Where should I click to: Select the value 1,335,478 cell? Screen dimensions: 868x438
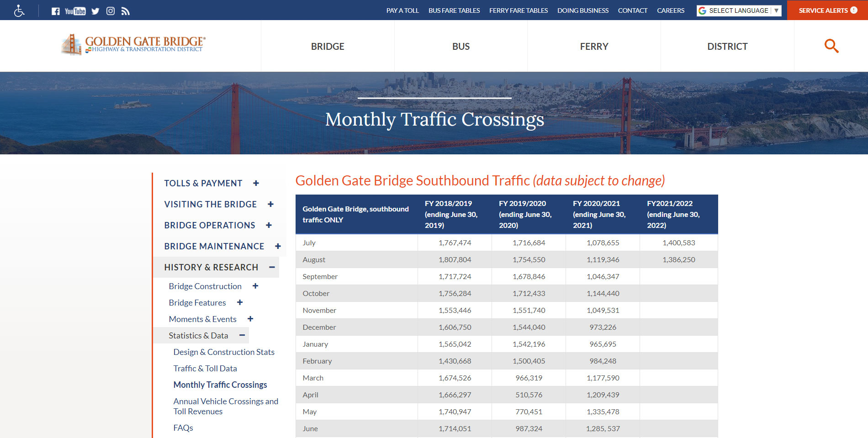tap(603, 412)
